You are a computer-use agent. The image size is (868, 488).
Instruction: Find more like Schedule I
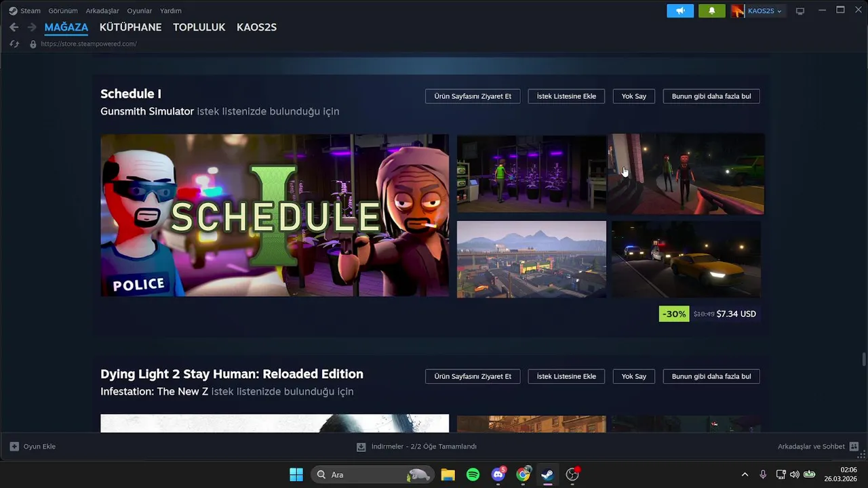(x=711, y=96)
